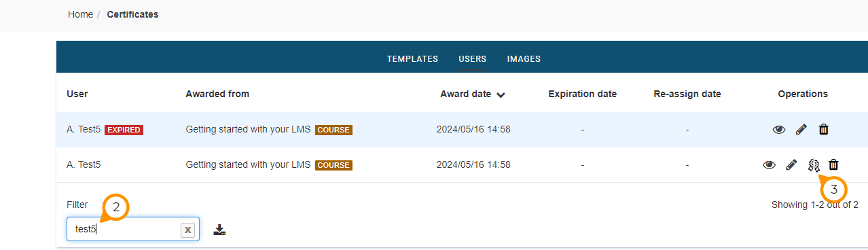Viewport: 868px width, 250px height.
Task: Switch to the Templates tab
Action: pos(412,59)
